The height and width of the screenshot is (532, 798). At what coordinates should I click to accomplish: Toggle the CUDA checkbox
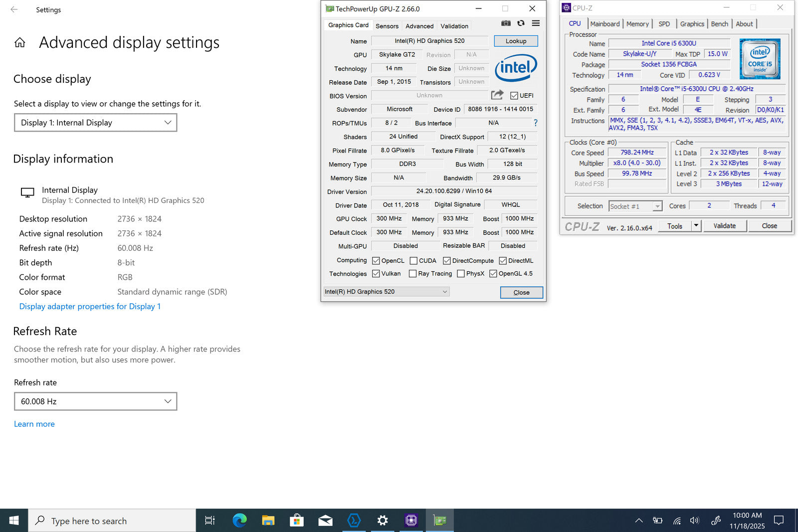coord(413,261)
